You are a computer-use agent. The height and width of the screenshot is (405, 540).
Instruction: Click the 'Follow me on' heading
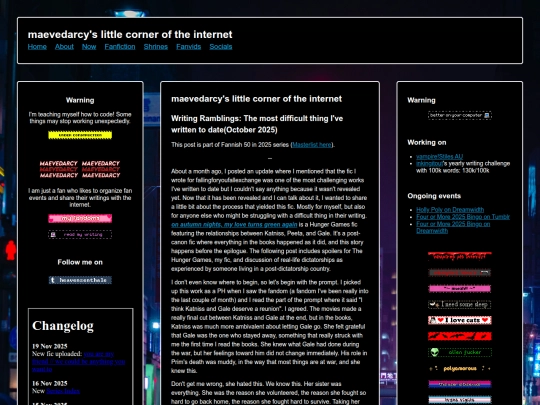(80, 262)
